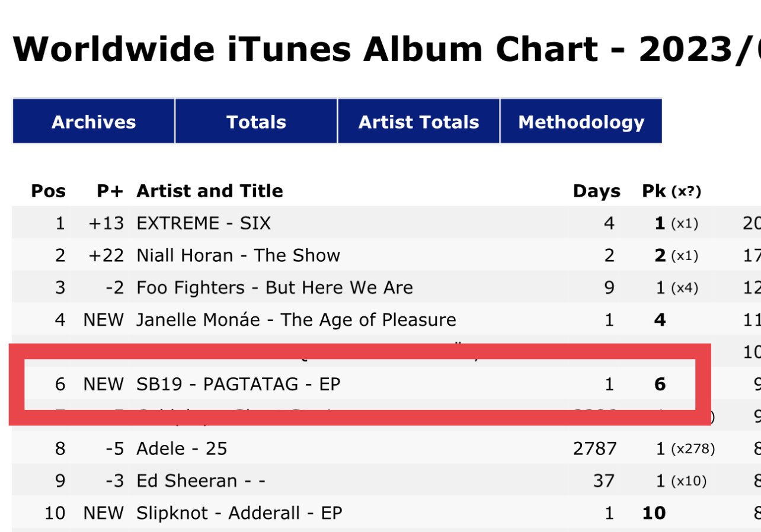Click Adele's 2787 days value

pyautogui.click(x=594, y=448)
